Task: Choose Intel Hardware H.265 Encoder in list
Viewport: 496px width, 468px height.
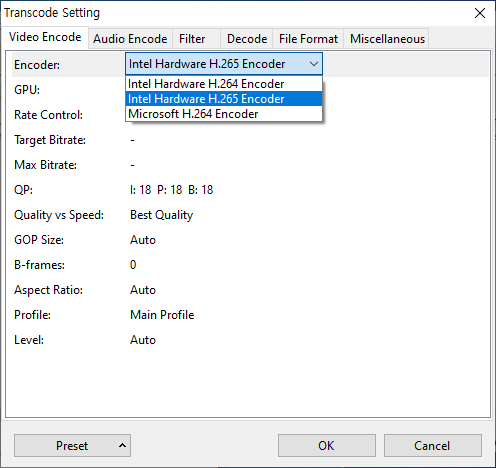Action: [x=224, y=99]
